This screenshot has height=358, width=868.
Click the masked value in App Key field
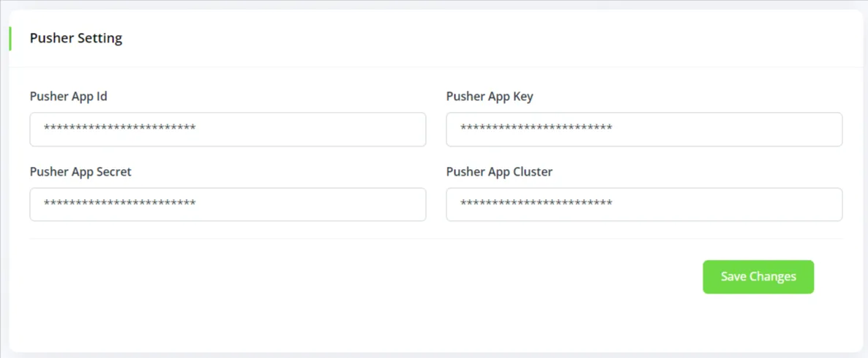[x=536, y=129]
